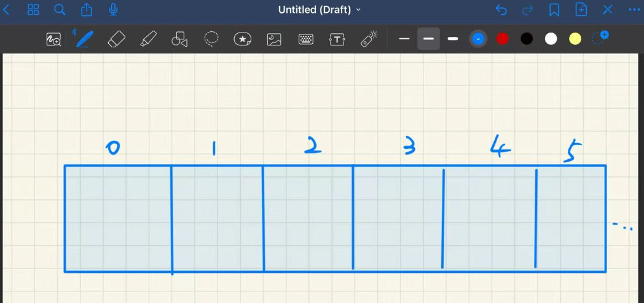The width and height of the screenshot is (644, 303).
Task: Select the thickest stroke width
Action: pyautogui.click(x=453, y=39)
